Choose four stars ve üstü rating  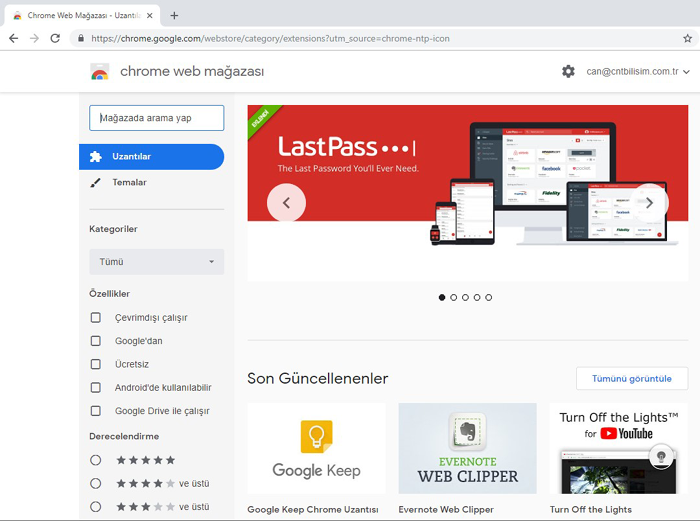pyautogui.click(x=96, y=483)
